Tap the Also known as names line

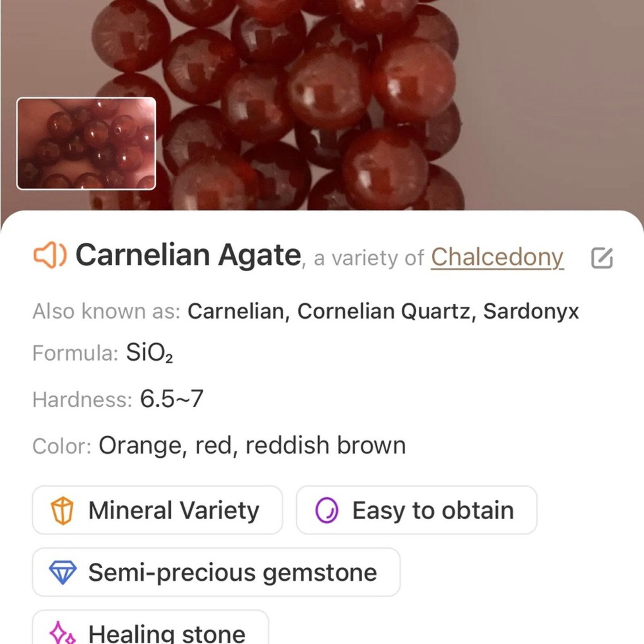pyautogui.click(x=306, y=311)
